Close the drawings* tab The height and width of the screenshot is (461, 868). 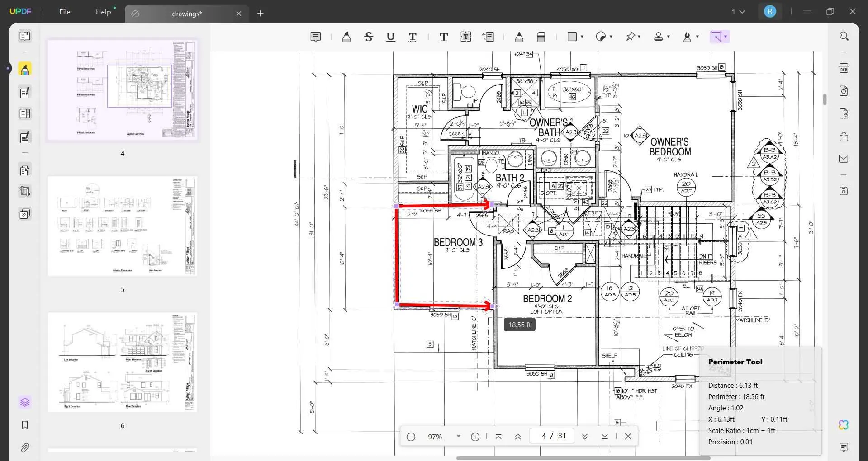[239, 14]
